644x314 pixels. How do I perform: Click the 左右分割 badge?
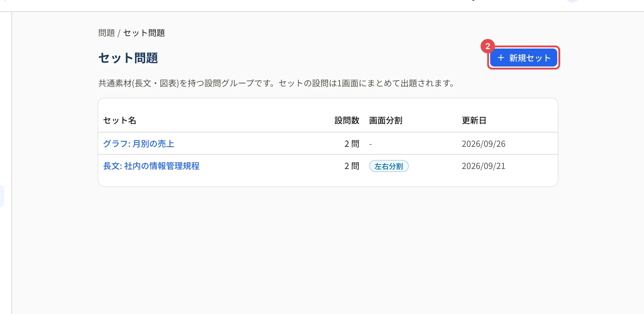(x=389, y=166)
